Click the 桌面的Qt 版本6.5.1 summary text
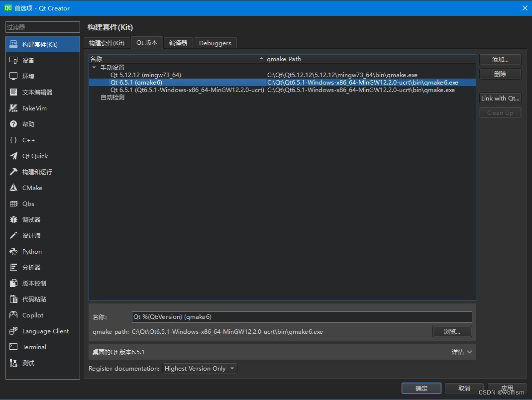 118,352
